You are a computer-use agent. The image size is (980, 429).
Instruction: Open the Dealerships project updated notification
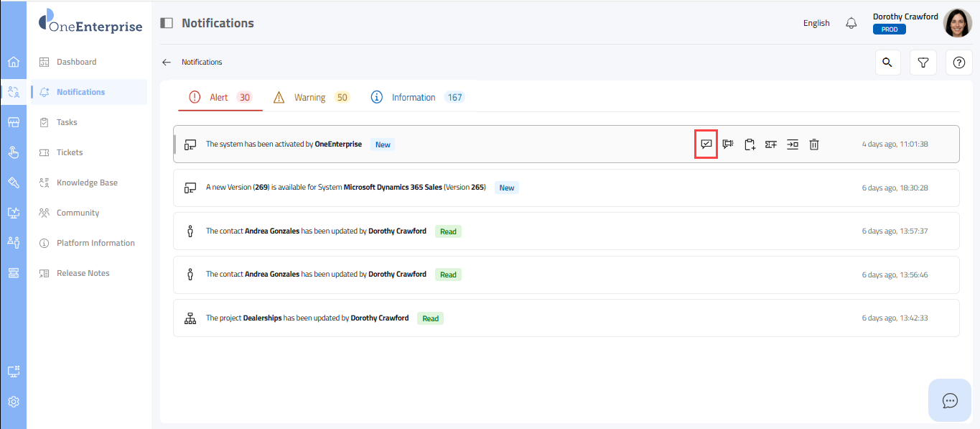(307, 318)
